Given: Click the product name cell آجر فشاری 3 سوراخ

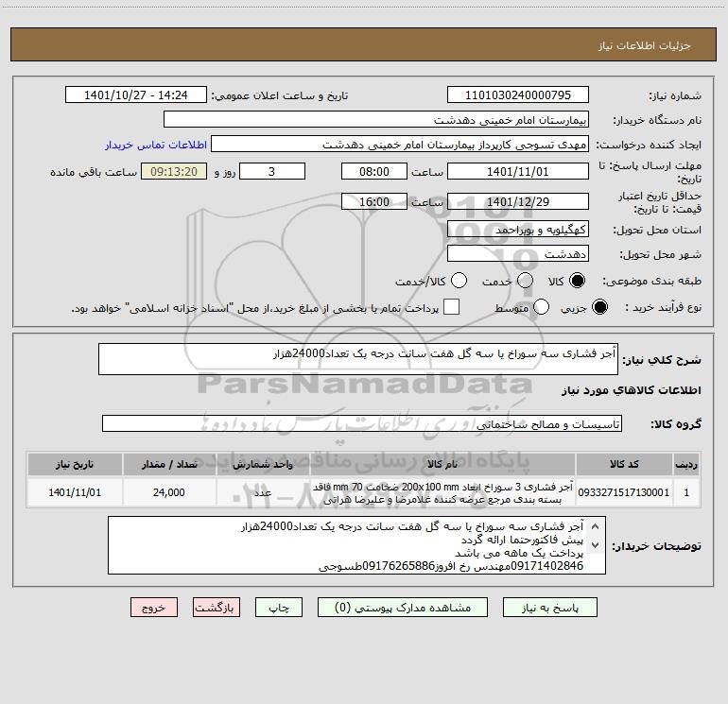Looking at the screenshot, I should 442,492.
